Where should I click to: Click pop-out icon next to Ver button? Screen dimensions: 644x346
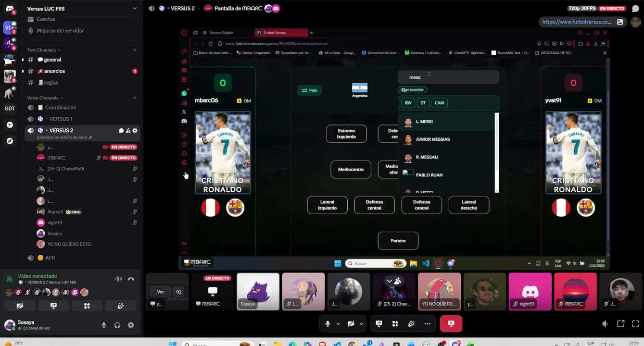[179, 292]
